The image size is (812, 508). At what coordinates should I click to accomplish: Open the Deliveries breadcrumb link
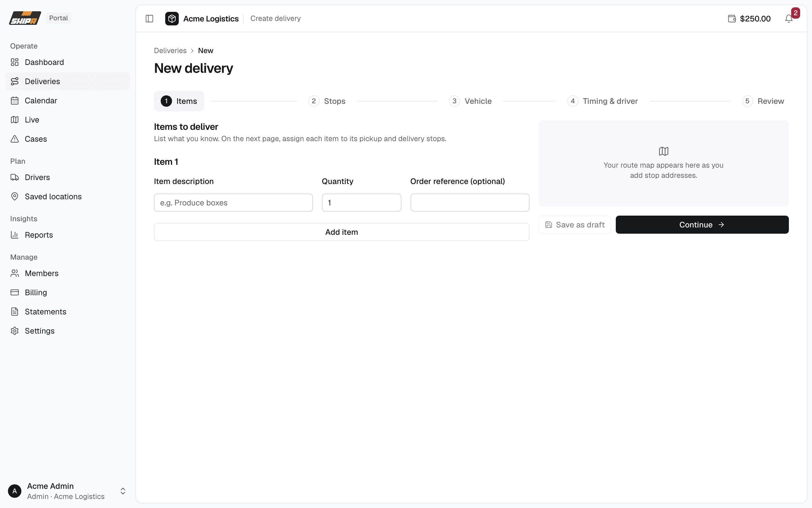point(170,51)
